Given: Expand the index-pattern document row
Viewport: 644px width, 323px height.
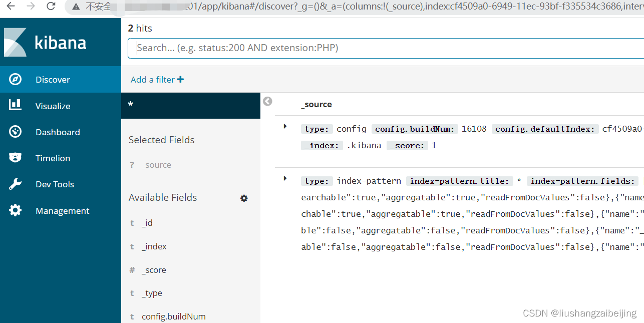Looking at the screenshot, I should coord(285,178).
